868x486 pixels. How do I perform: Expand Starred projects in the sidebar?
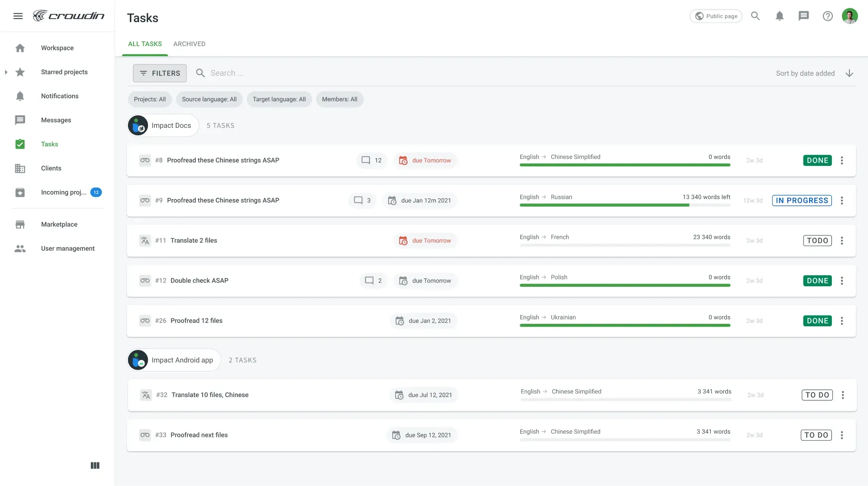(6, 72)
